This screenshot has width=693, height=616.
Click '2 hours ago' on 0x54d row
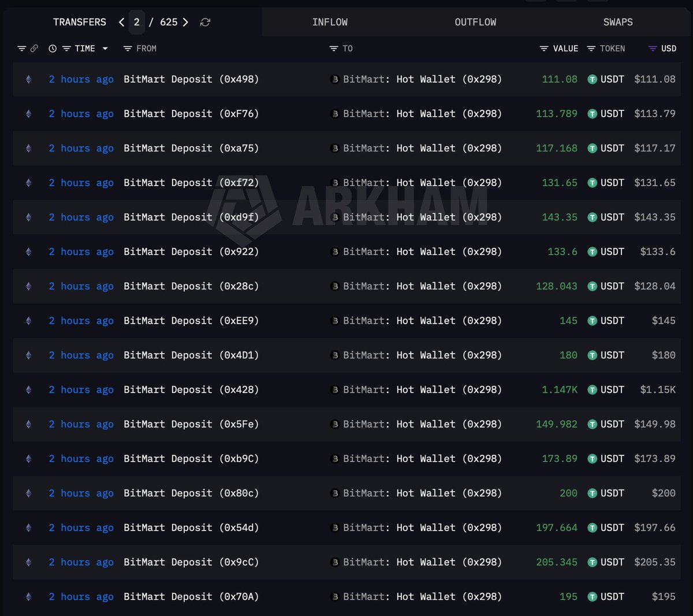tap(81, 528)
